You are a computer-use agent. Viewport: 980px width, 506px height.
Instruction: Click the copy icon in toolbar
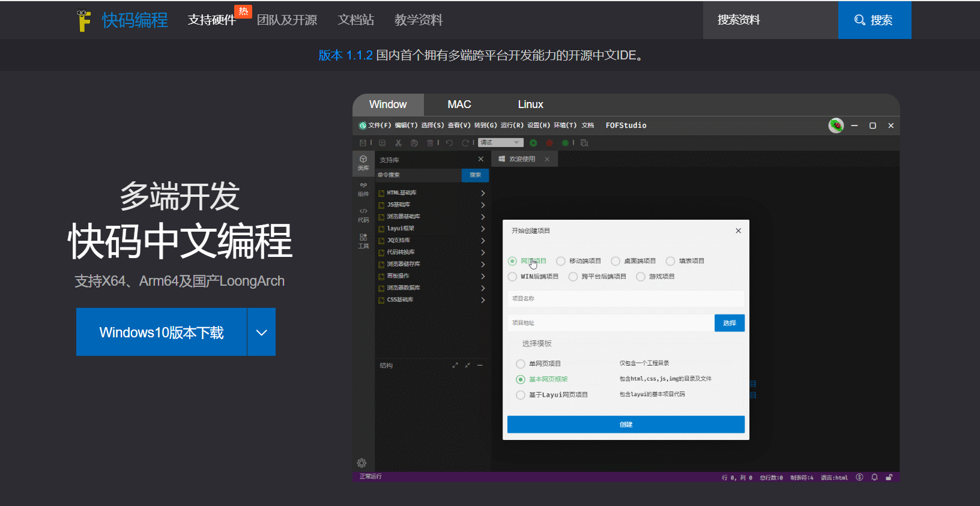[x=414, y=143]
